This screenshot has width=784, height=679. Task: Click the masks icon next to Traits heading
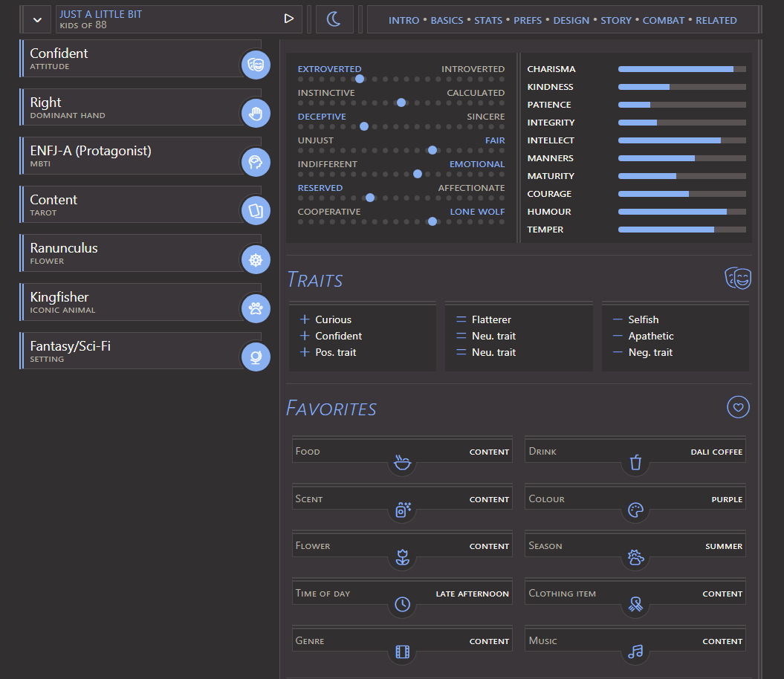click(738, 279)
